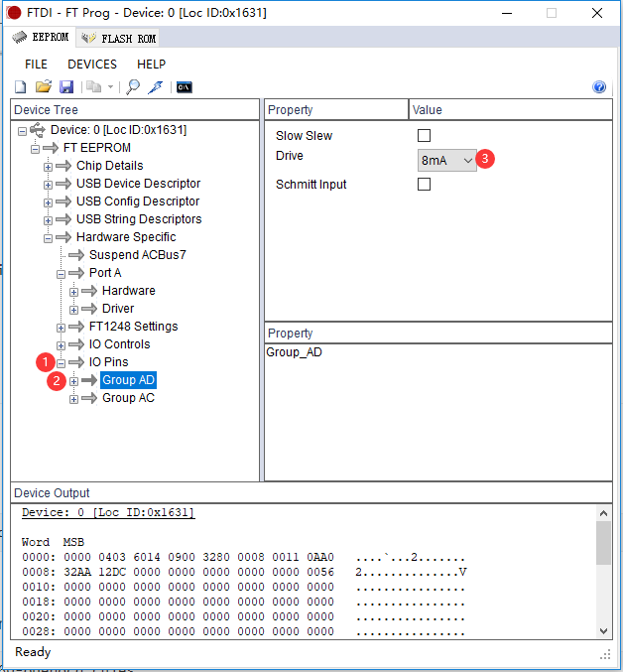This screenshot has height=672, width=623.
Task: Expand the Hardware node under Port A
Action: [x=73, y=292]
